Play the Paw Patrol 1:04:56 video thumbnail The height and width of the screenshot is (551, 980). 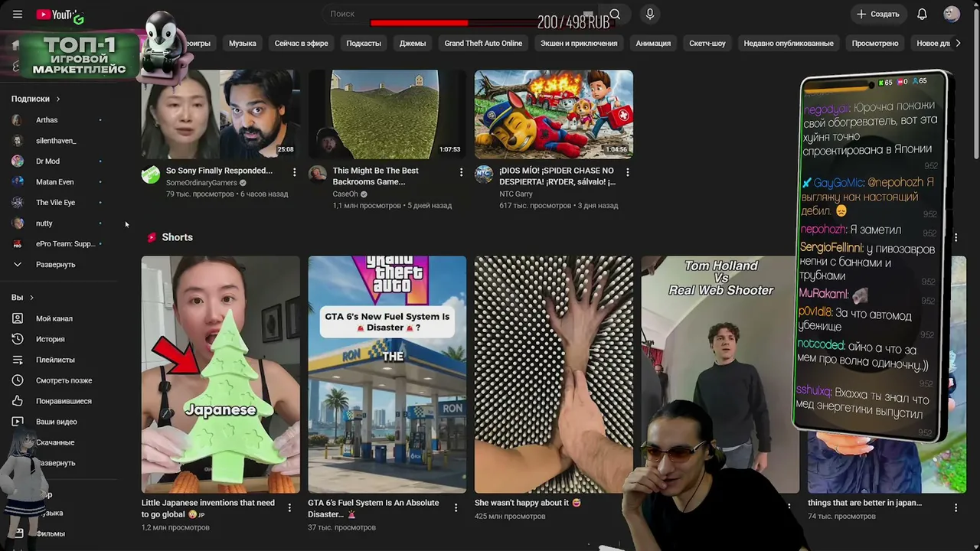(554, 114)
